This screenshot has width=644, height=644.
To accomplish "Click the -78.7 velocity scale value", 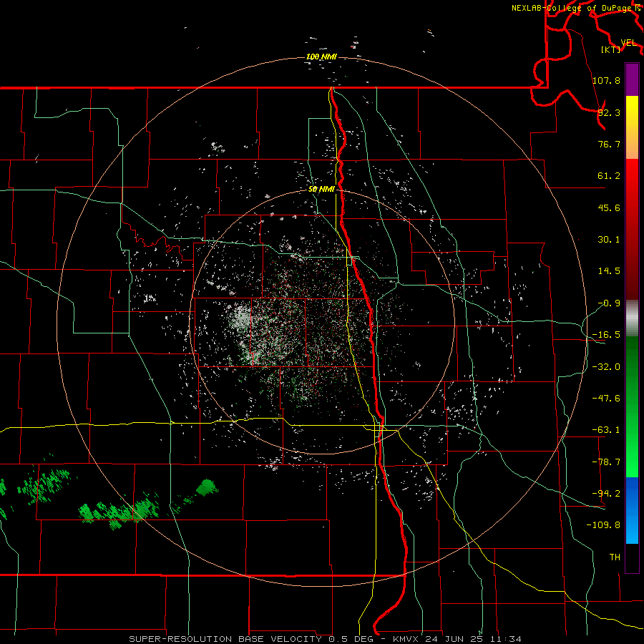I will [x=606, y=462].
